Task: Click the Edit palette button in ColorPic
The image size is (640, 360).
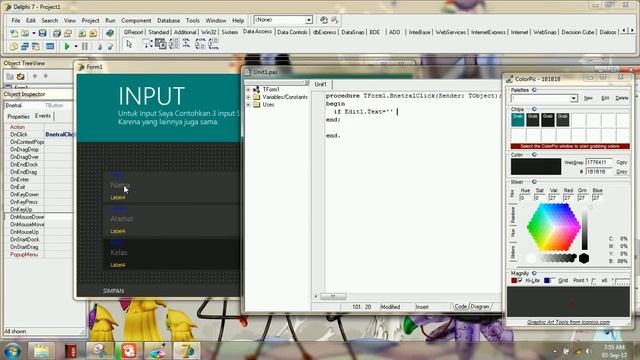Action: click(x=605, y=98)
